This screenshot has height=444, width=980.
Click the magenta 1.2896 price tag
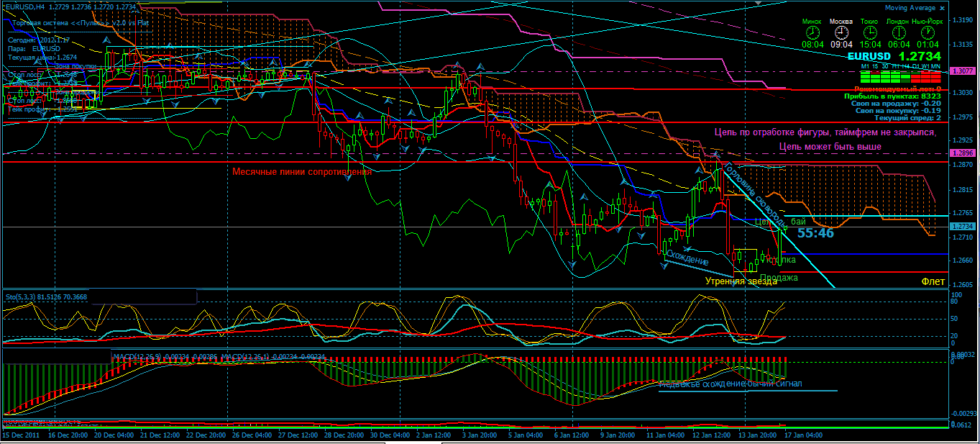[x=961, y=153]
